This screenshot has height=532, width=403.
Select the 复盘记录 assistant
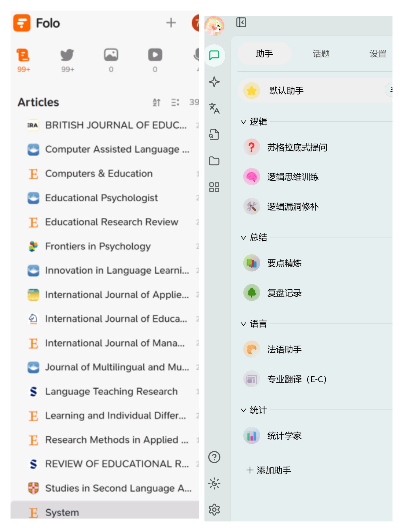315,293
